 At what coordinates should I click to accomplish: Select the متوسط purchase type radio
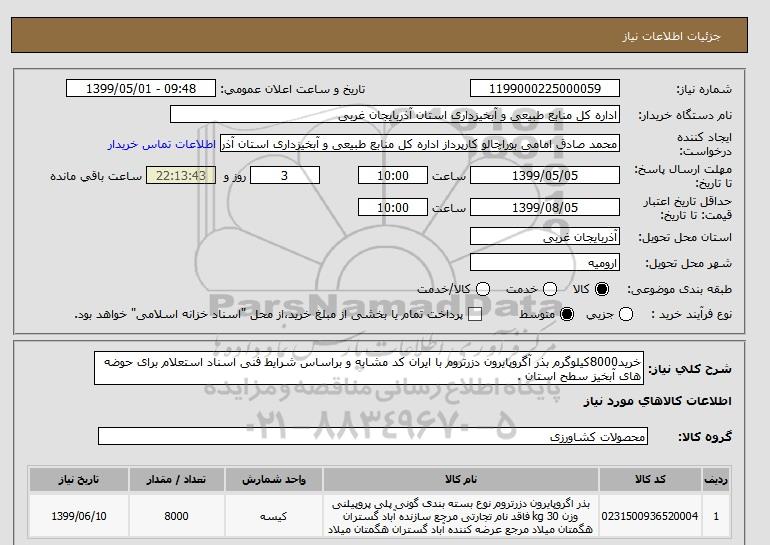567,314
